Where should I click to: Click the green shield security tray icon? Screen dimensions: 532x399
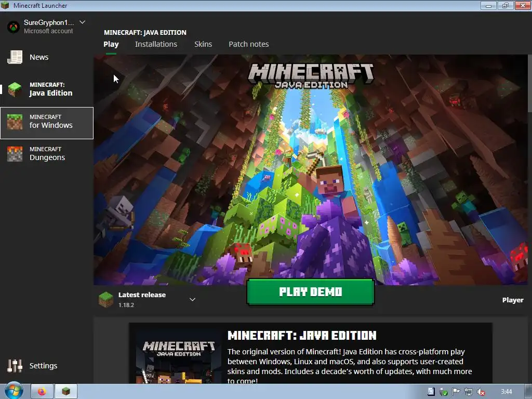pos(444,392)
